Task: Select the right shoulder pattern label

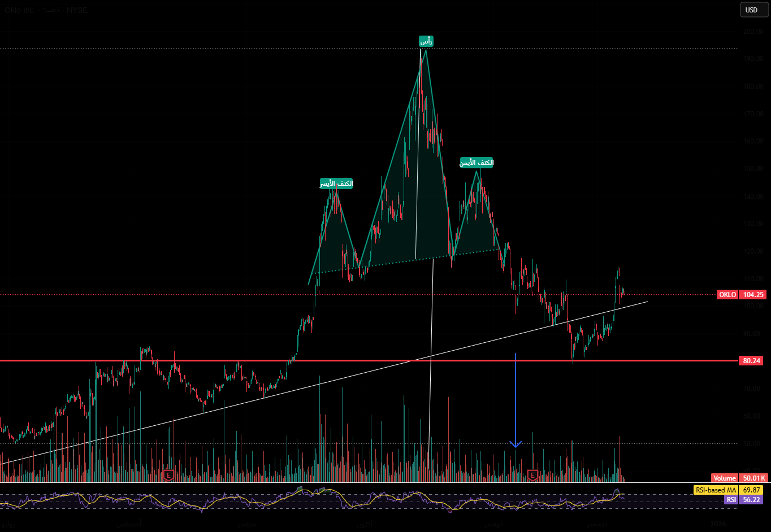Action: pyautogui.click(x=477, y=163)
